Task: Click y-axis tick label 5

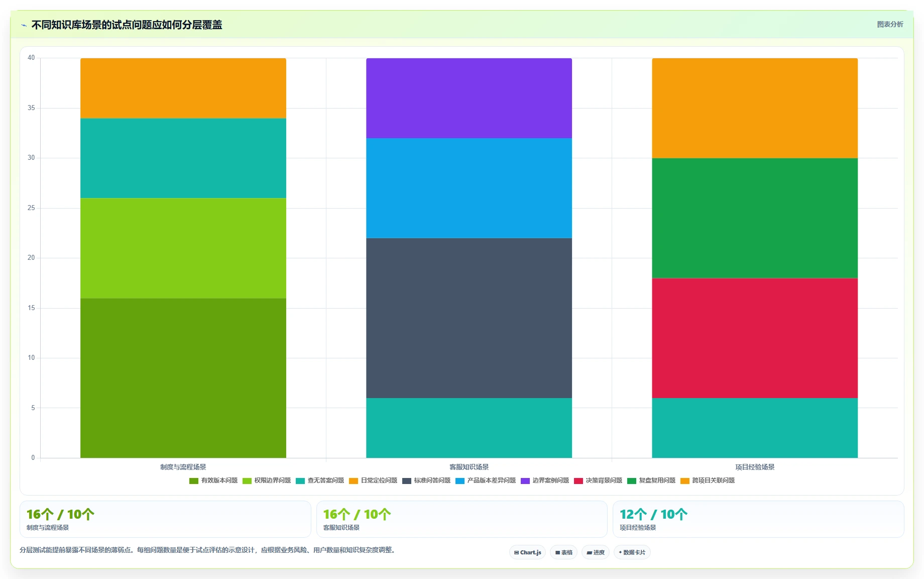Action: click(33, 408)
